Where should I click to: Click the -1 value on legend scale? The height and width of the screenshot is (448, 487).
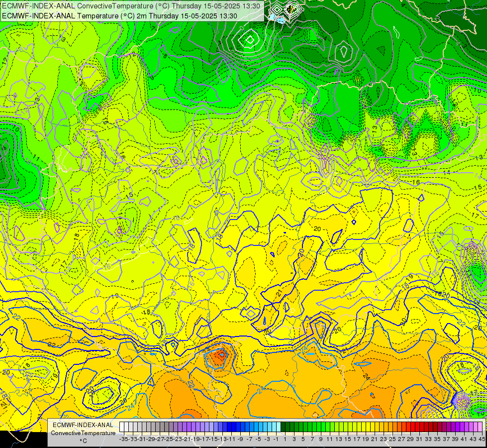(276, 439)
